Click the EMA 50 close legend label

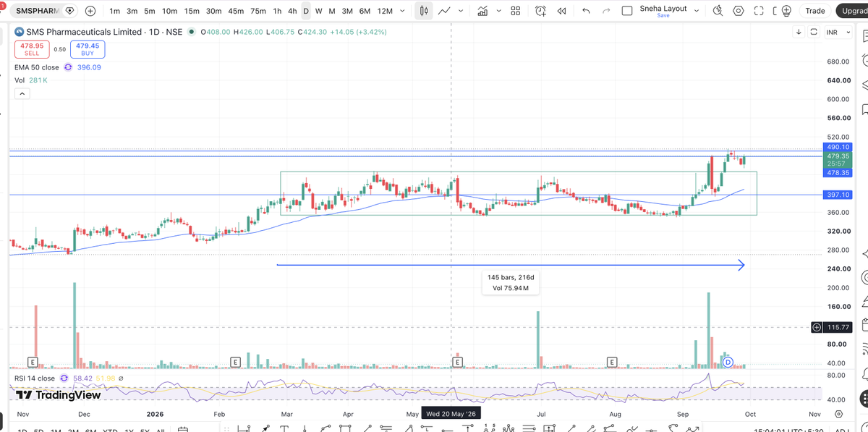point(38,67)
